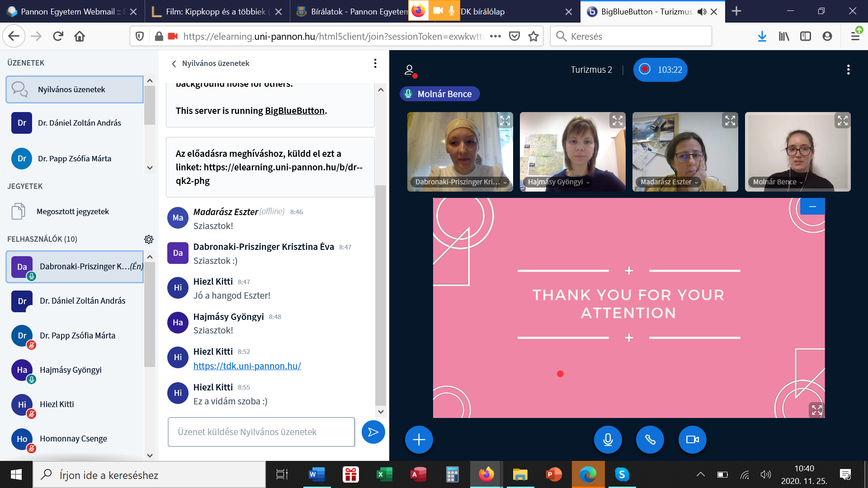The image size is (868, 488).
Task: Collapse the chat with back chevron
Action: pos(174,64)
